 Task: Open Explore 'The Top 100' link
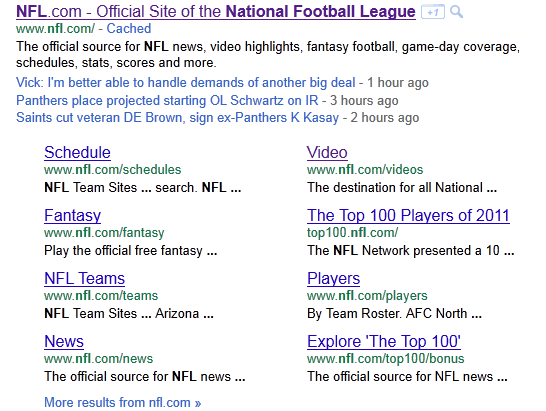384,342
